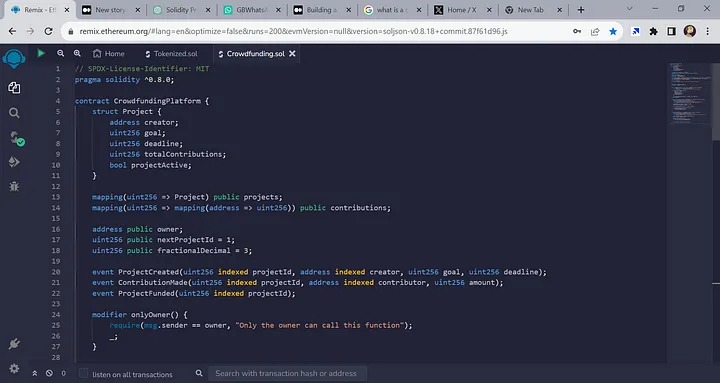The image size is (720, 383).
Task: Toggle bookmark star for this page
Action: click(613, 31)
